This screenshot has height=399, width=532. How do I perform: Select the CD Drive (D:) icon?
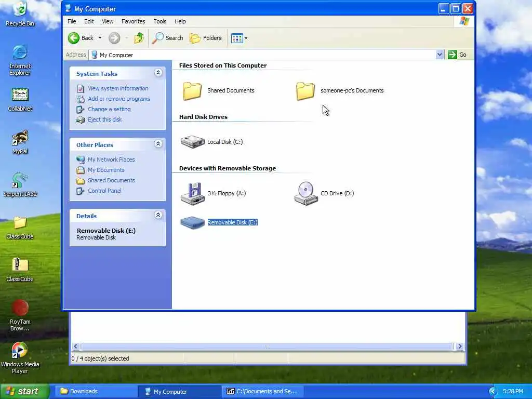click(305, 193)
